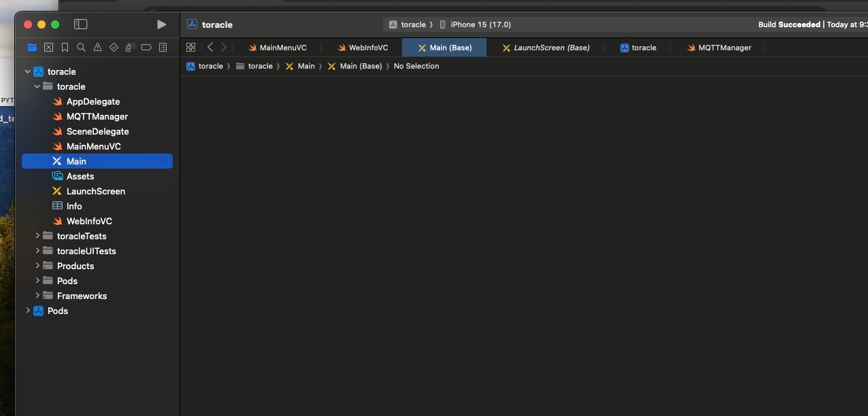The width and height of the screenshot is (868, 416).
Task: Switch to the MainMenuVC tab
Action: click(x=278, y=48)
